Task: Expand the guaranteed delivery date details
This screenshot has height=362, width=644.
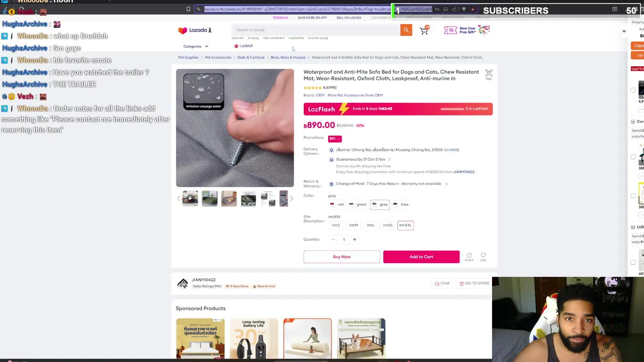Action: pyautogui.click(x=389, y=159)
